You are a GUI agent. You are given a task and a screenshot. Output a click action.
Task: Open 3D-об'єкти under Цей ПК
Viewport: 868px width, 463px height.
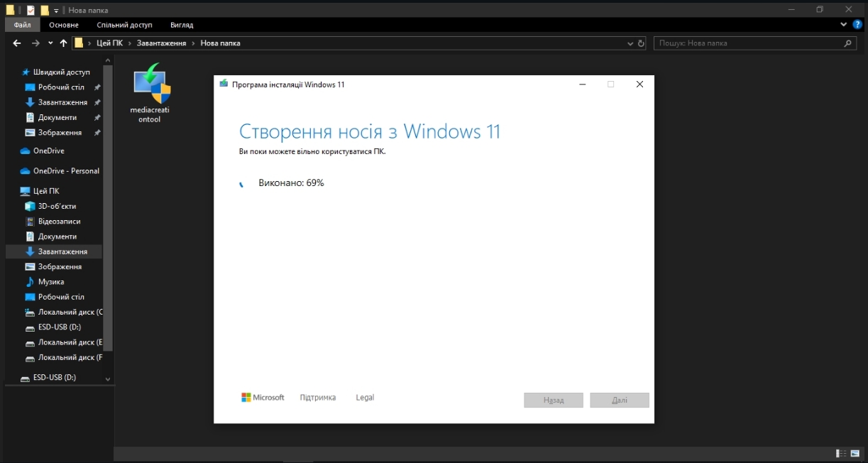coord(55,206)
